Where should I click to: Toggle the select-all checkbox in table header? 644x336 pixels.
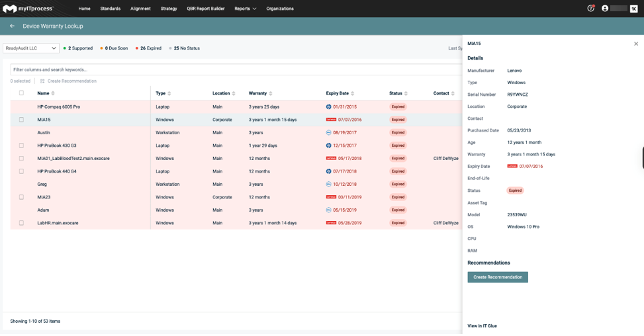point(21,93)
